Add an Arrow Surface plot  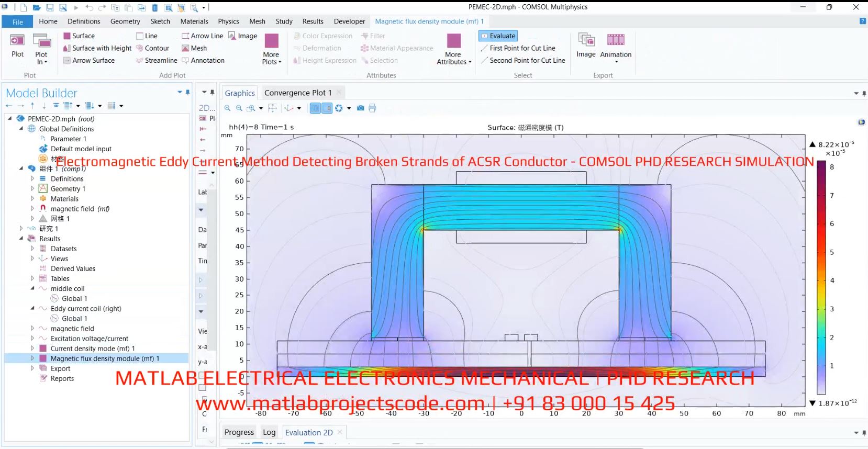click(x=89, y=61)
